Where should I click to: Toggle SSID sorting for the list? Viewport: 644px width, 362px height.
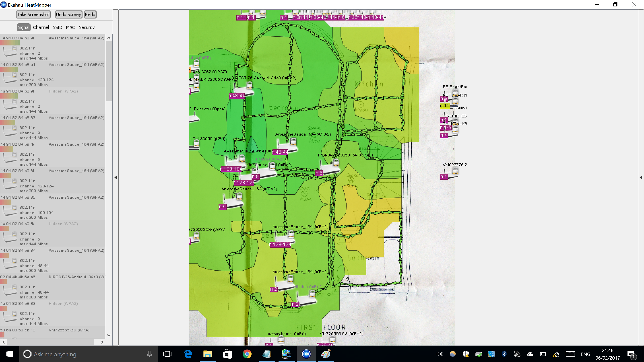coord(57,28)
